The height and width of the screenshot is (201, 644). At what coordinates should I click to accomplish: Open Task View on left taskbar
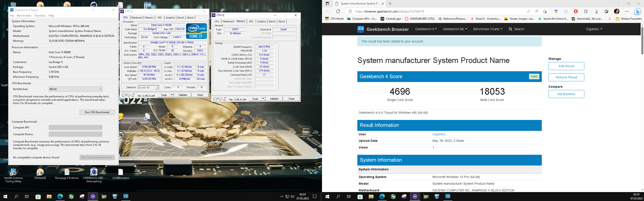point(27,197)
